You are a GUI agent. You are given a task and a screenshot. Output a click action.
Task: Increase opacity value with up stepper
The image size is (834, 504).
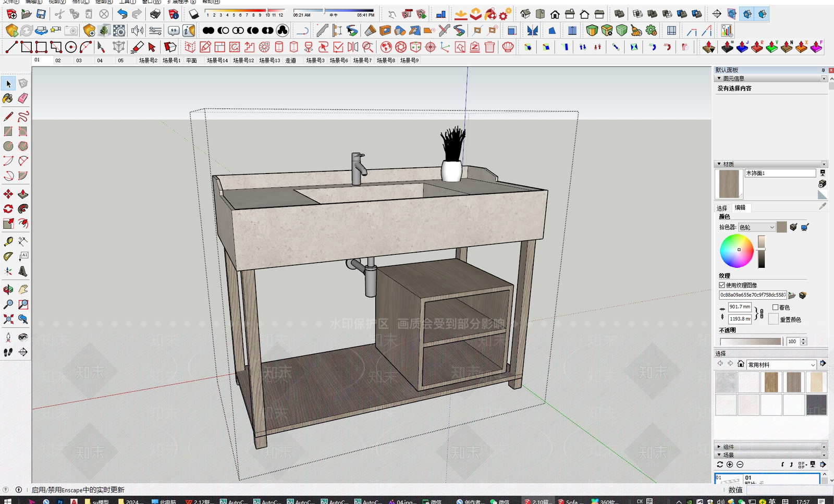pyautogui.click(x=803, y=339)
